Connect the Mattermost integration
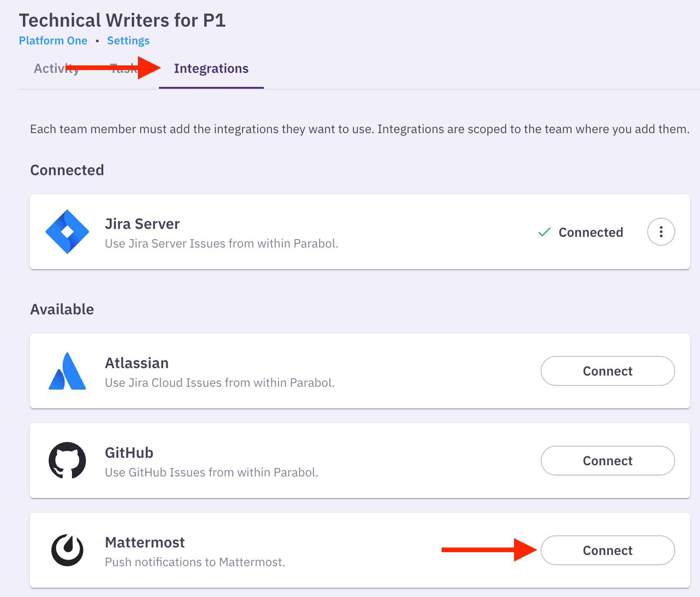This screenshot has height=597, width=700. [x=607, y=550]
